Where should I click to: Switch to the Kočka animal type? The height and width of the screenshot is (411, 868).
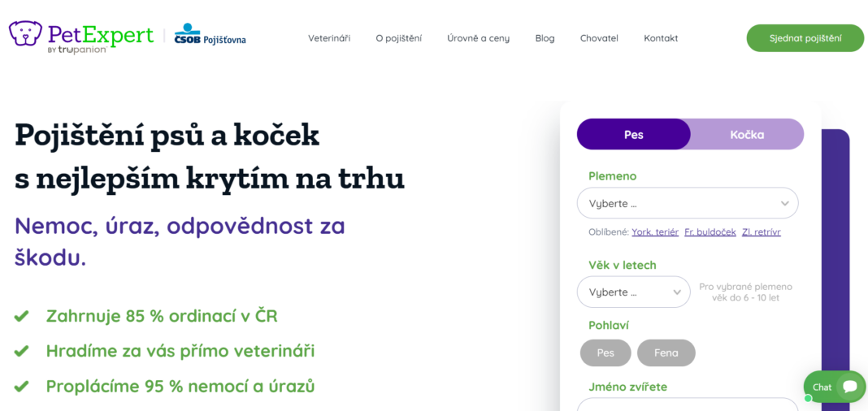tap(747, 134)
